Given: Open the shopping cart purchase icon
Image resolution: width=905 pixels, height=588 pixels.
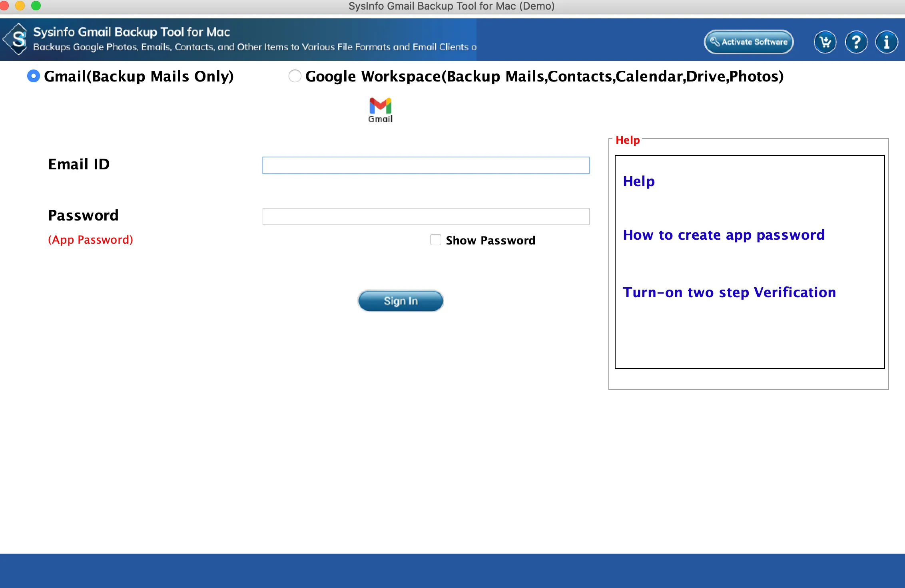Looking at the screenshot, I should coord(825,42).
